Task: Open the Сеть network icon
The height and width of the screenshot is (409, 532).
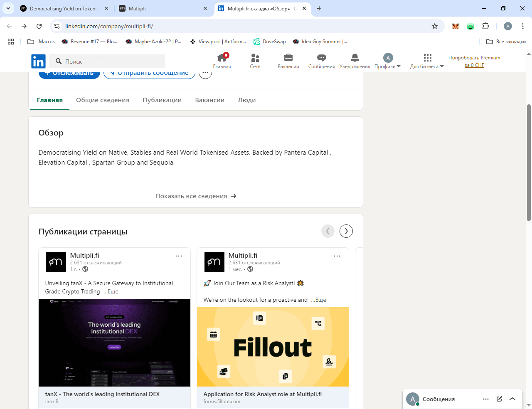Action: 255,61
